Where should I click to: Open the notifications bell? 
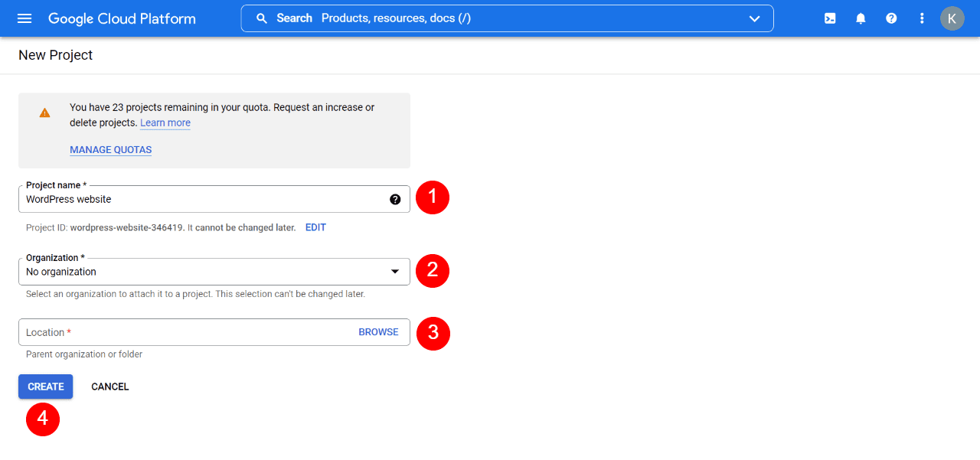click(x=861, y=18)
